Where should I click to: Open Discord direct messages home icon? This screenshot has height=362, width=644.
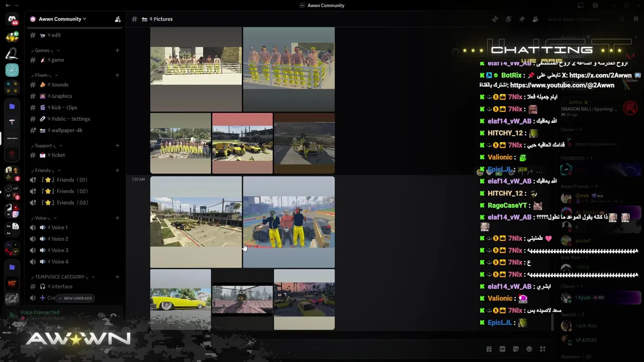(x=12, y=19)
